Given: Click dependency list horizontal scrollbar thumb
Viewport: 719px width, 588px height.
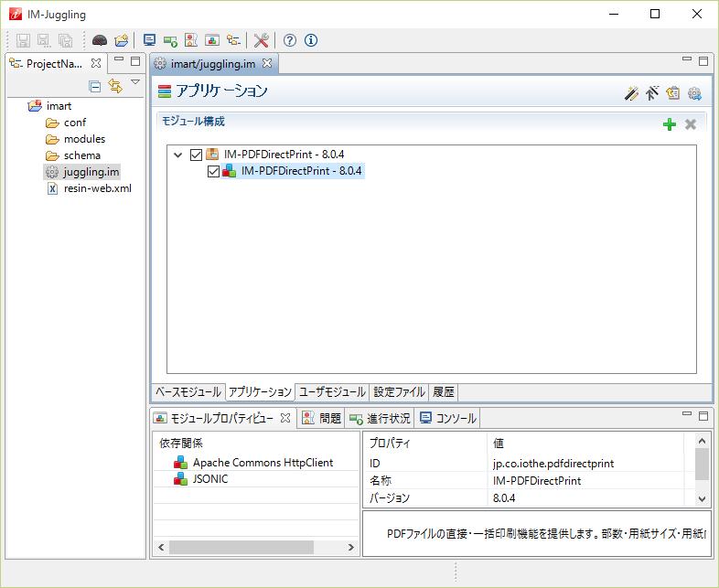Looking at the screenshot, I should (241, 547).
